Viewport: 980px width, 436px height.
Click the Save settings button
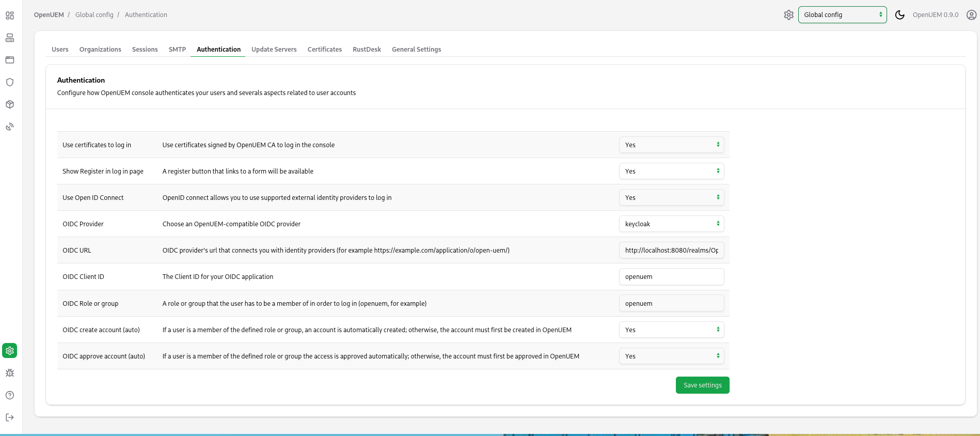click(702, 385)
